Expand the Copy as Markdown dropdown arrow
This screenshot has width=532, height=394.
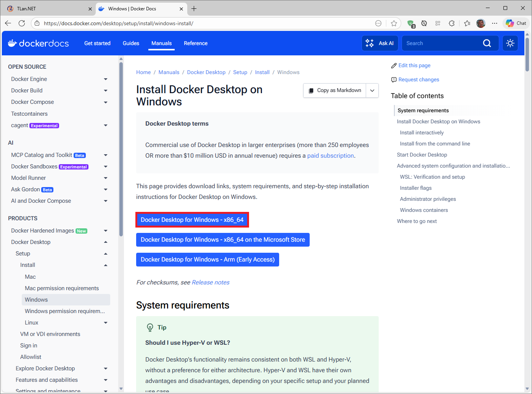[x=372, y=90]
